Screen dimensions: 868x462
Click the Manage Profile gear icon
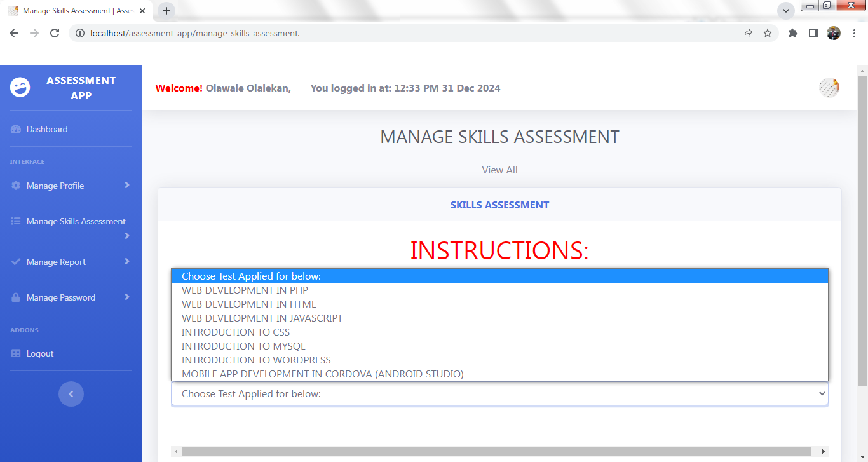click(16, 186)
